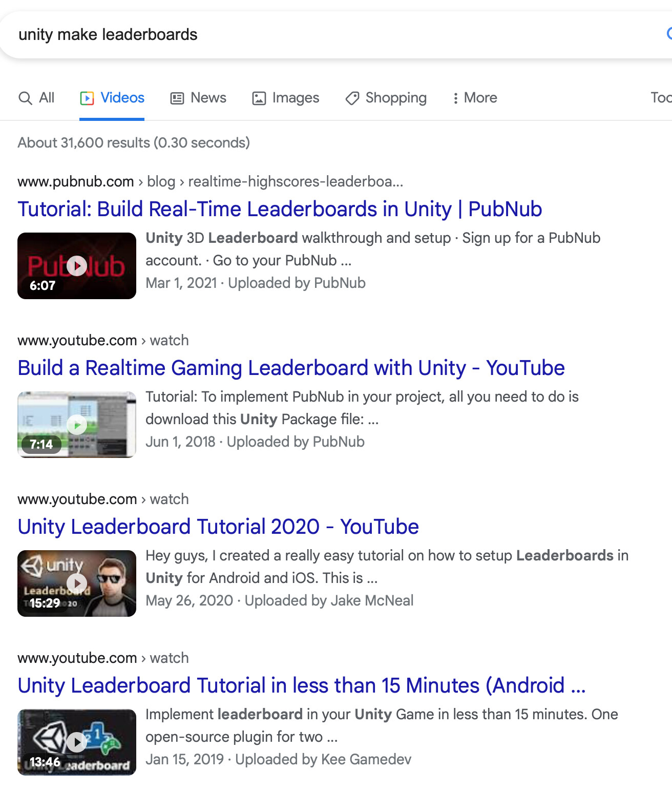Viewport: 672px width, 793px height.
Task: Open 'Unity Leaderboard Tutorial 2020 - YouTube' link
Action: click(218, 527)
